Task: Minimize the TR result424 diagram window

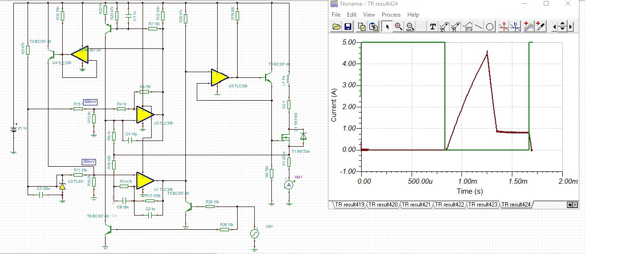Action: [525, 4]
